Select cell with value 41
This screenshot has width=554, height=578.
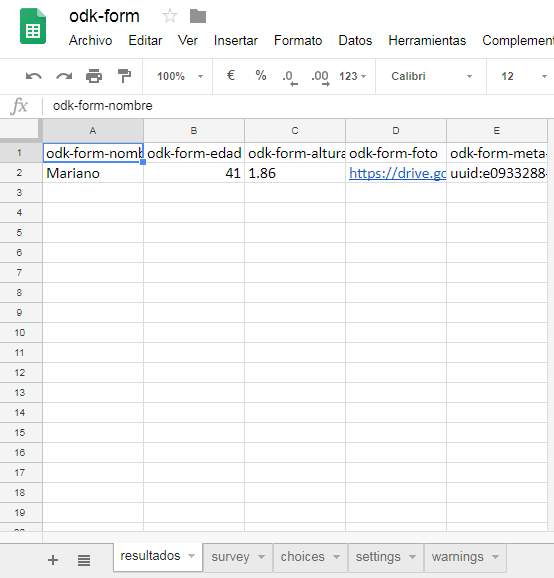pos(194,173)
